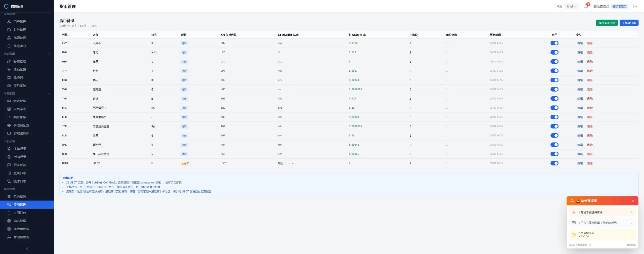Collapse the sidebar with the bottom chevron
The image size is (644, 254).
[x=27, y=248]
